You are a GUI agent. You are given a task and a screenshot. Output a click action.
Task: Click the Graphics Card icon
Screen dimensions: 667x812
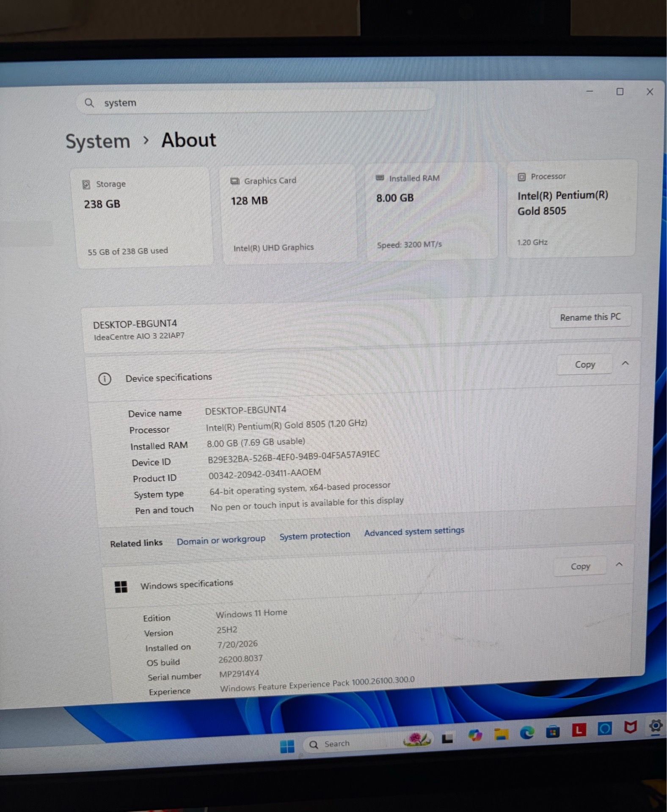(x=235, y=181)
